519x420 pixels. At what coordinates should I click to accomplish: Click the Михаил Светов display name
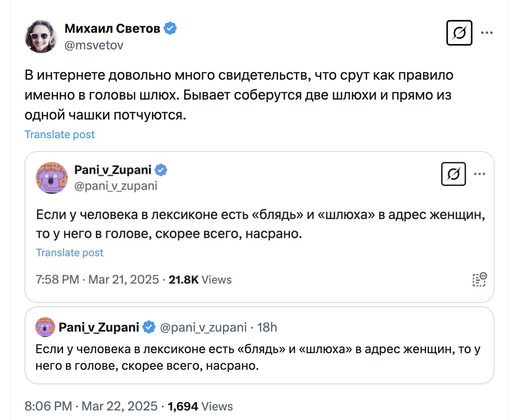click(113, 28)
